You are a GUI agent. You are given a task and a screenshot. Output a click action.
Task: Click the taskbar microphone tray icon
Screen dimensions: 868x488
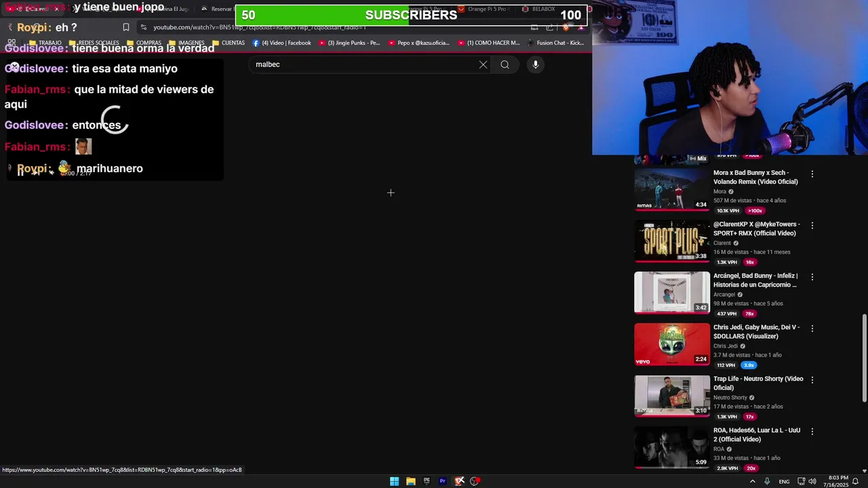click(767, 481)
